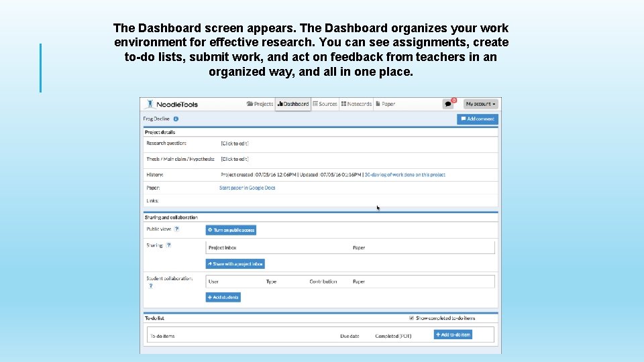Open the comments speech bubble icon

[448, 104]
